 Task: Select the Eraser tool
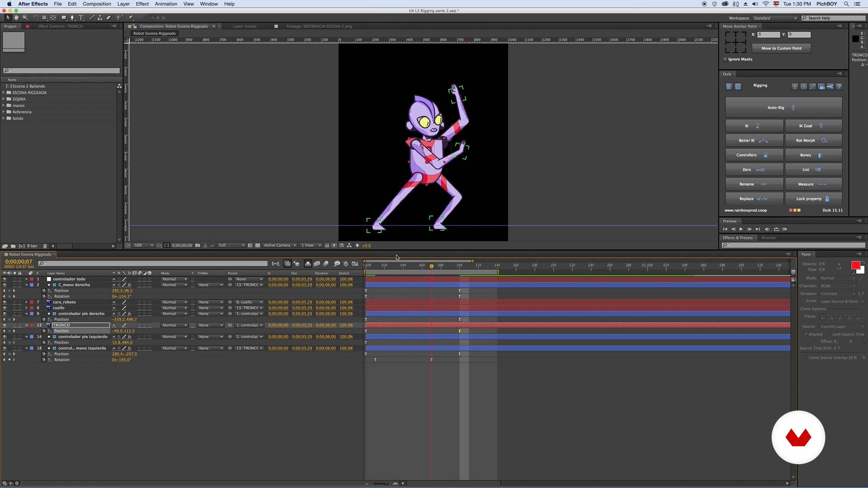[x=108, y=18]
